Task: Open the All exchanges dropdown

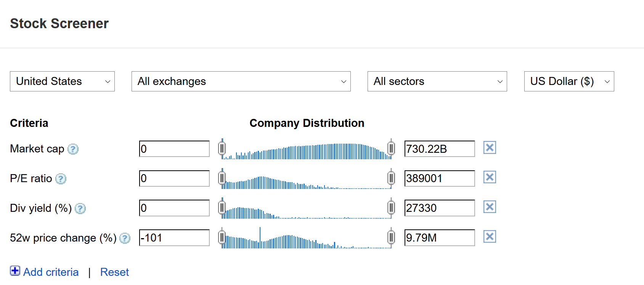Action: coord(241,82)
